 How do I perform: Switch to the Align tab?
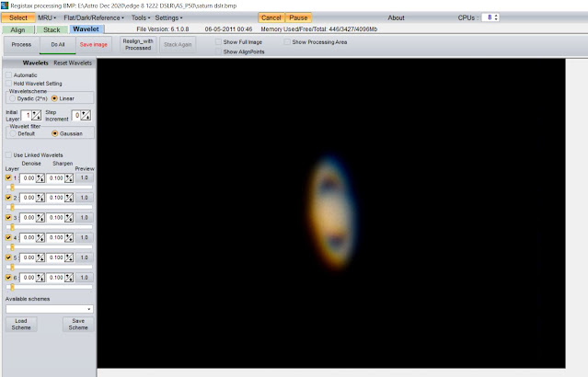pos(17,29)
